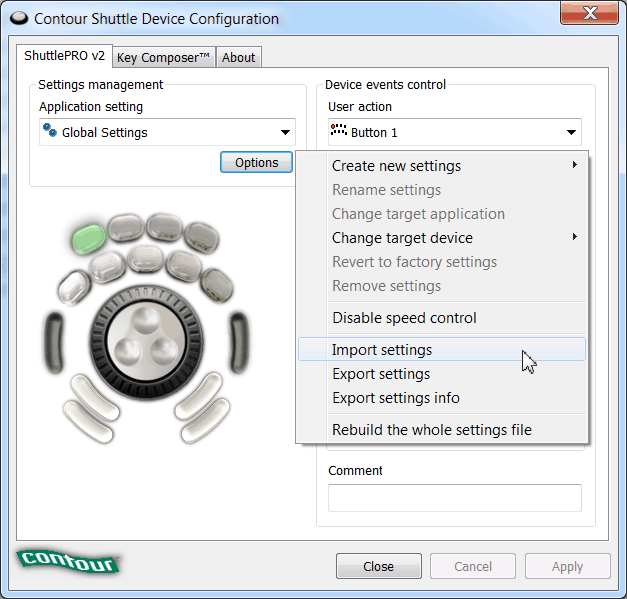Viewport: 627px width, 599px height.
Task: Open the Application setting dropdown
Action: point(167,132)
